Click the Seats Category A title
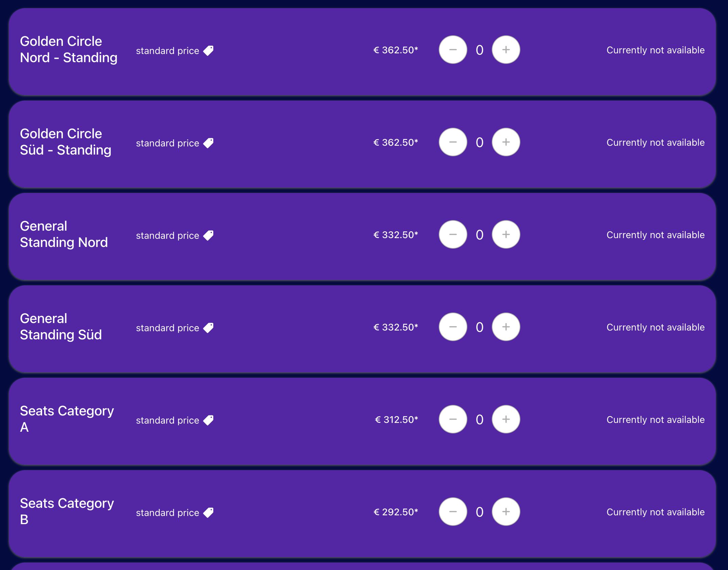The height and width of the screenshot is (570, 728). (67, 419)
